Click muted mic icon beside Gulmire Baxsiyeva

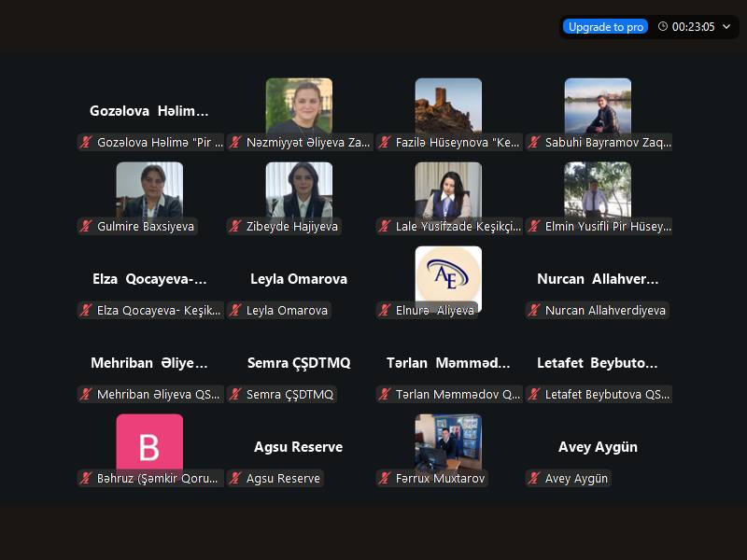point(86,226)
